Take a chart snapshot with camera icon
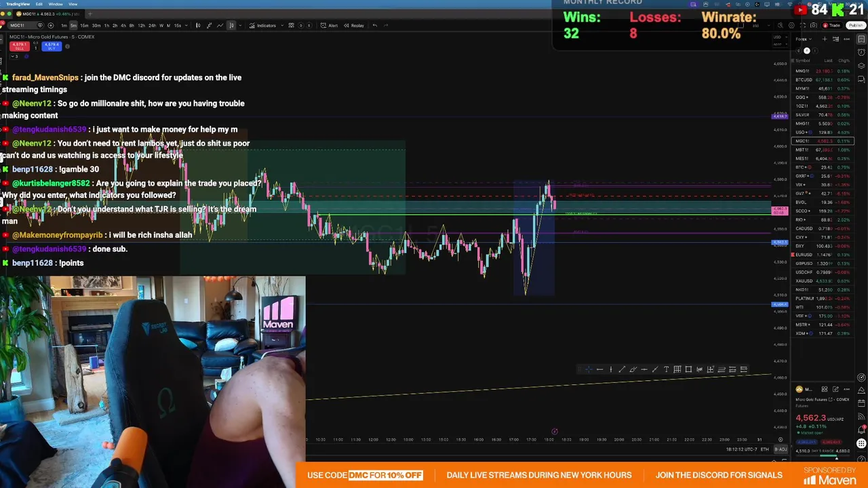 (x=814, y=26)
